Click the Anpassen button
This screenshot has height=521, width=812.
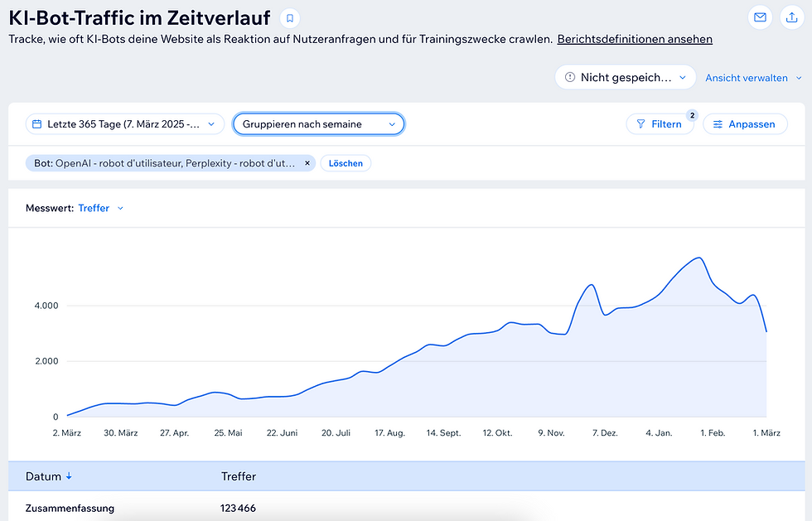745,123
